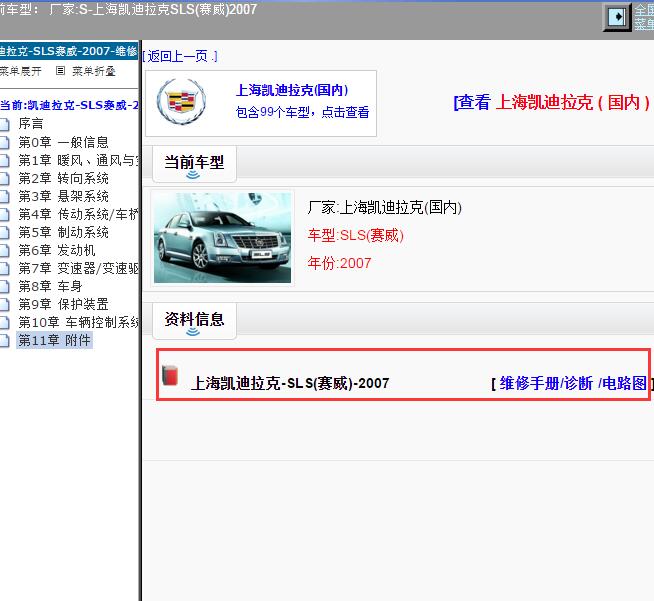Image resolution: width=654 pixels, height=601 pixels.
Task: Click the 厂家:上海凯迪拉克(国内) text
Action: [x=385, y=207]
